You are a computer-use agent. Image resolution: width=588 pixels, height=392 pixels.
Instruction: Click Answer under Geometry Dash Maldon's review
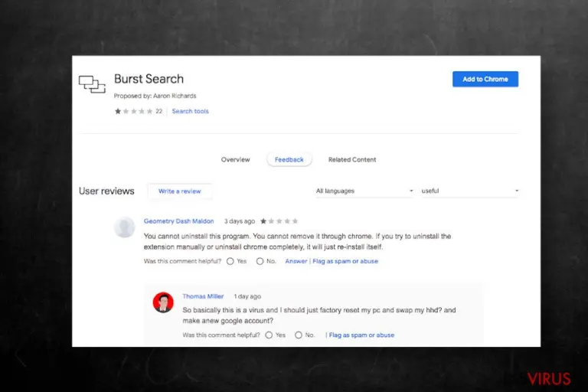(x=296, y=261)
